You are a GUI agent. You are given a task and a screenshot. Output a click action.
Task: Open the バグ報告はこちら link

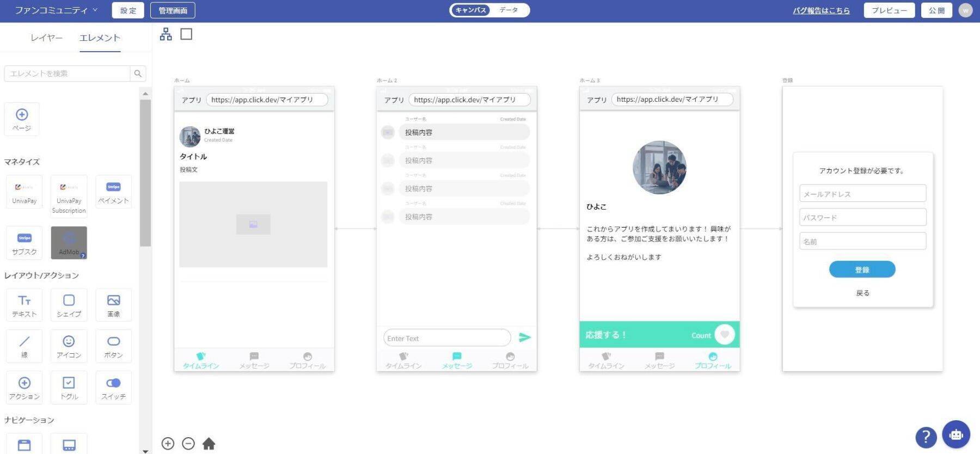tap(820, 10)
